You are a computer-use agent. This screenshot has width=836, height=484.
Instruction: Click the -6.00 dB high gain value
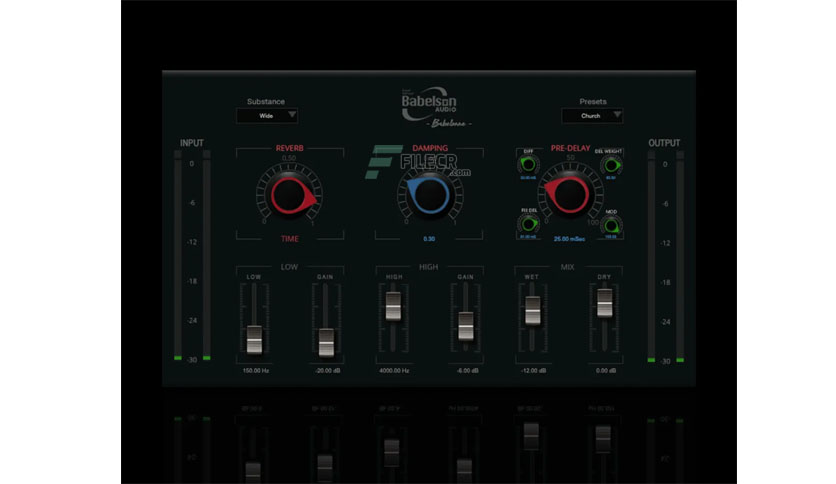click(x=467, y=370)
